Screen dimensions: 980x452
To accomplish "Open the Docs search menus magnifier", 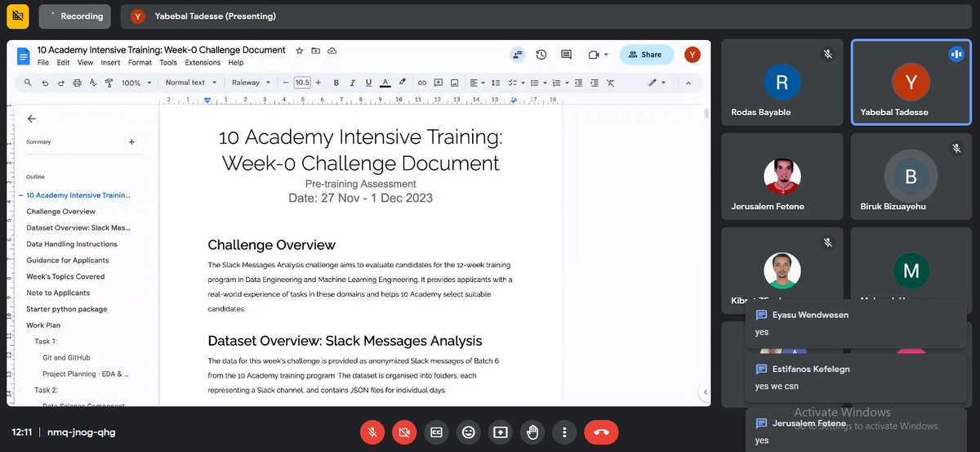I will (x=28, y=83).
